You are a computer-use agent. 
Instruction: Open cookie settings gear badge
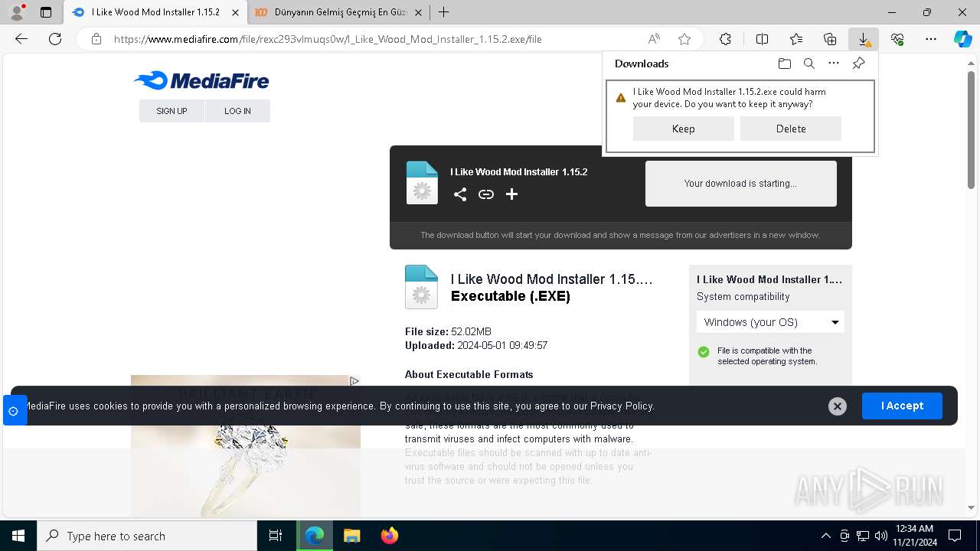pos(13,411)
